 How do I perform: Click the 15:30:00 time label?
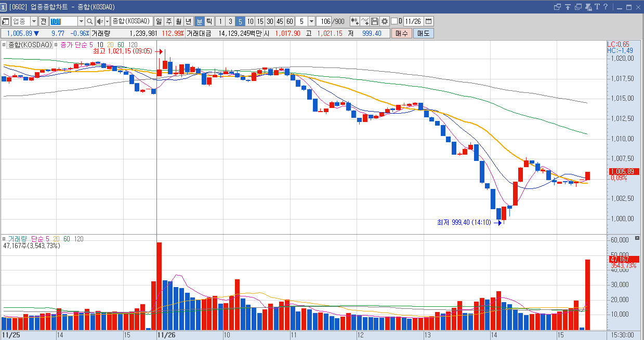(623, 335)
